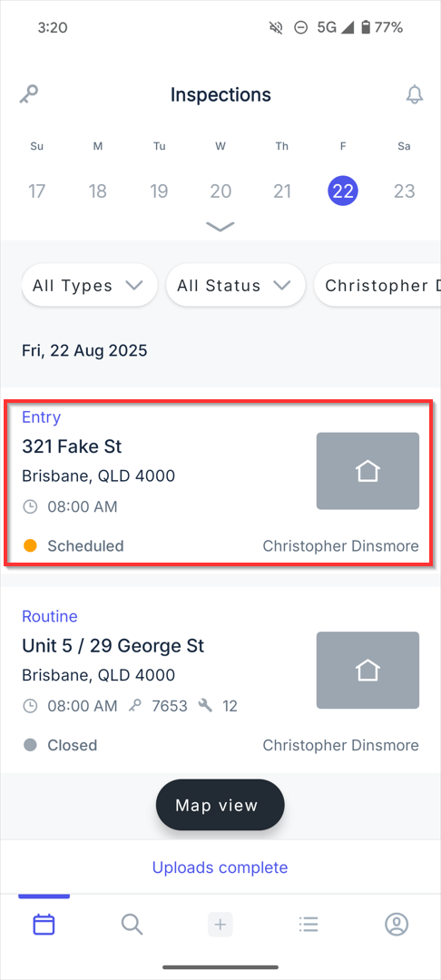441x980 pixels.
Task: Open the Unit 5 / 29 George St inspection
Action: [220, 681]
